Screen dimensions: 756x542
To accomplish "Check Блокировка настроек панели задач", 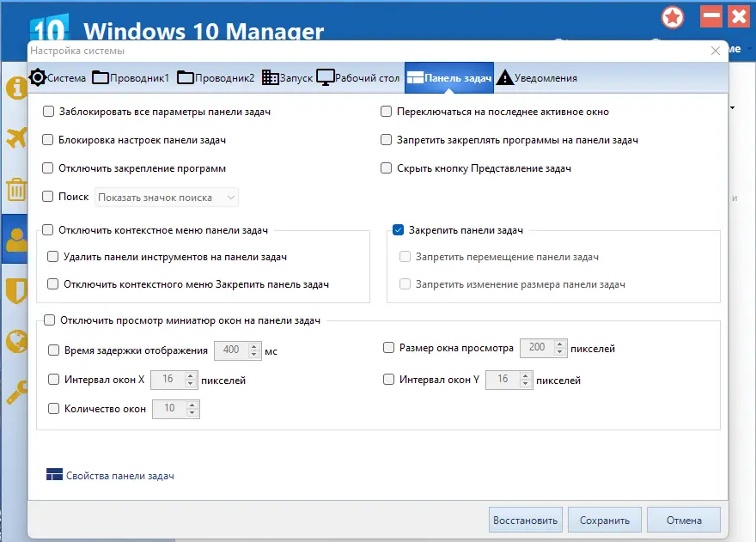I will [48, 140].
